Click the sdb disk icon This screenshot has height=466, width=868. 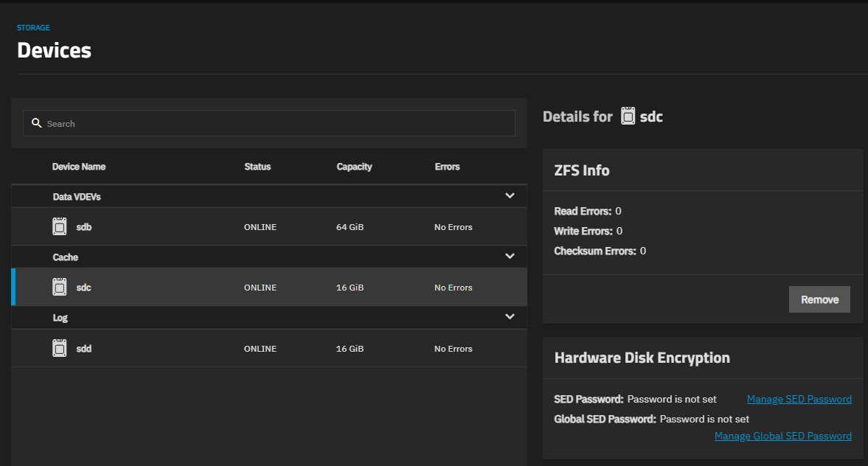coord(60,226)
